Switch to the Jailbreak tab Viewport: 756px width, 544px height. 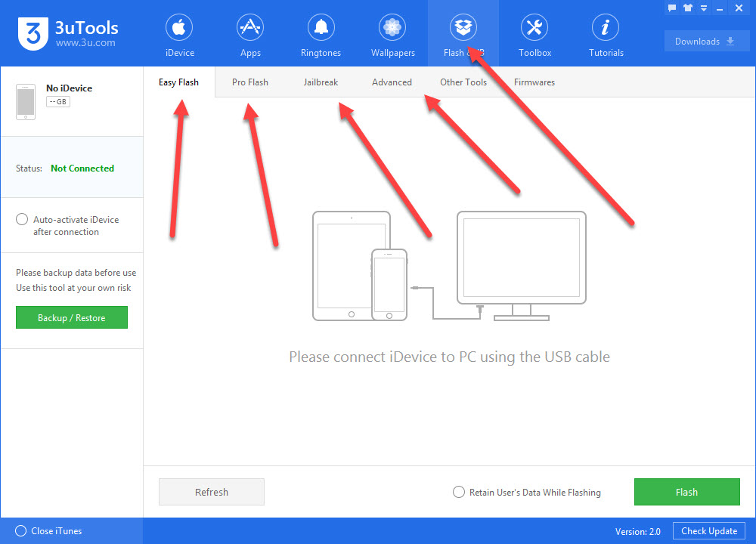coord(321,82)
